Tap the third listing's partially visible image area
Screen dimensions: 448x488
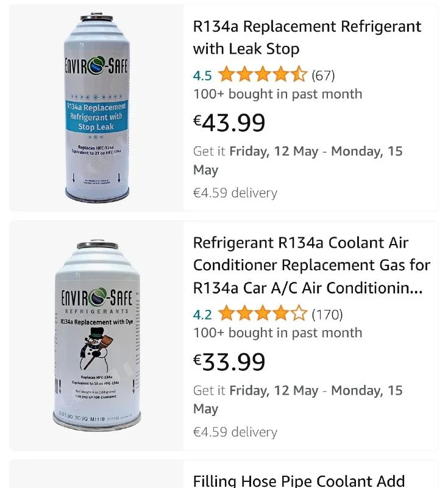tap(98, 476)
